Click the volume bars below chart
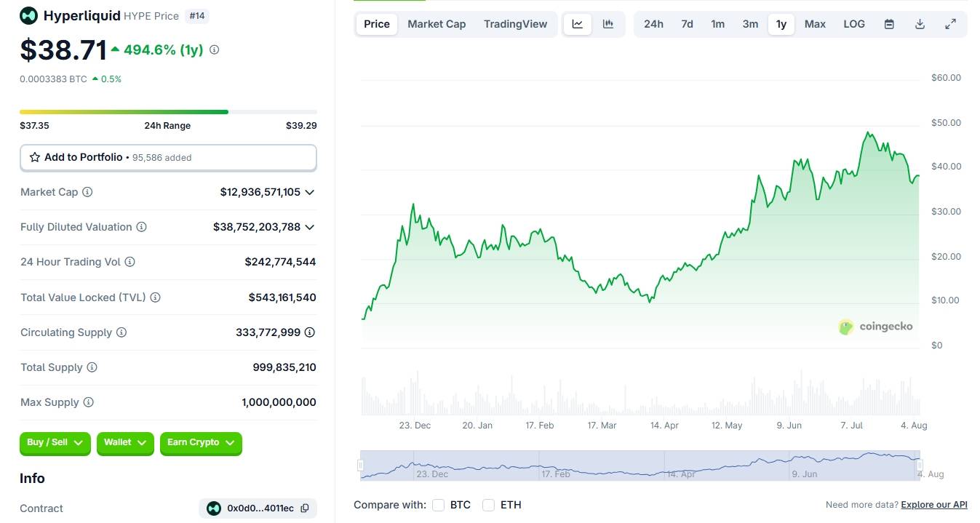This screenshot has height=523, width=980. (640, 394)
